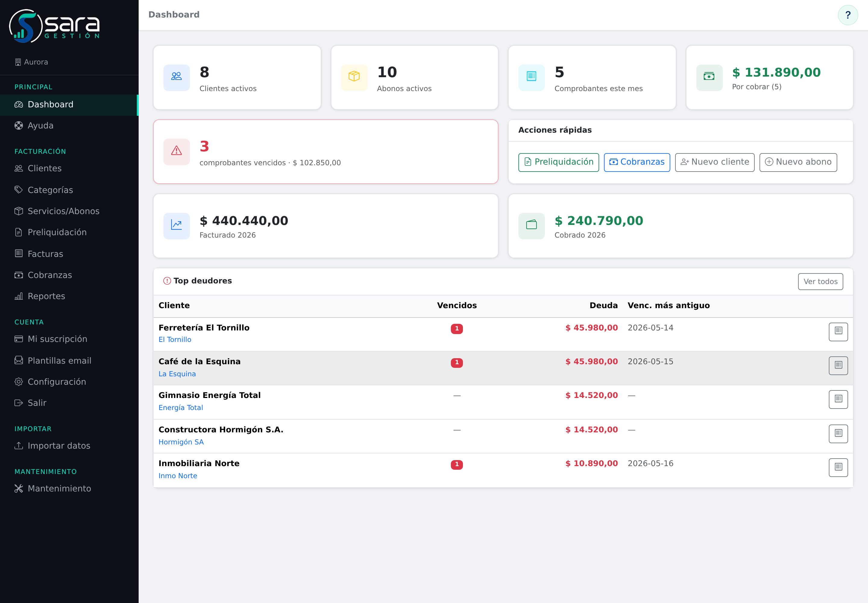Click the alert icon next to Top deudores
The height and width of the screenshot is (603, 868).
tap(167, 281)
